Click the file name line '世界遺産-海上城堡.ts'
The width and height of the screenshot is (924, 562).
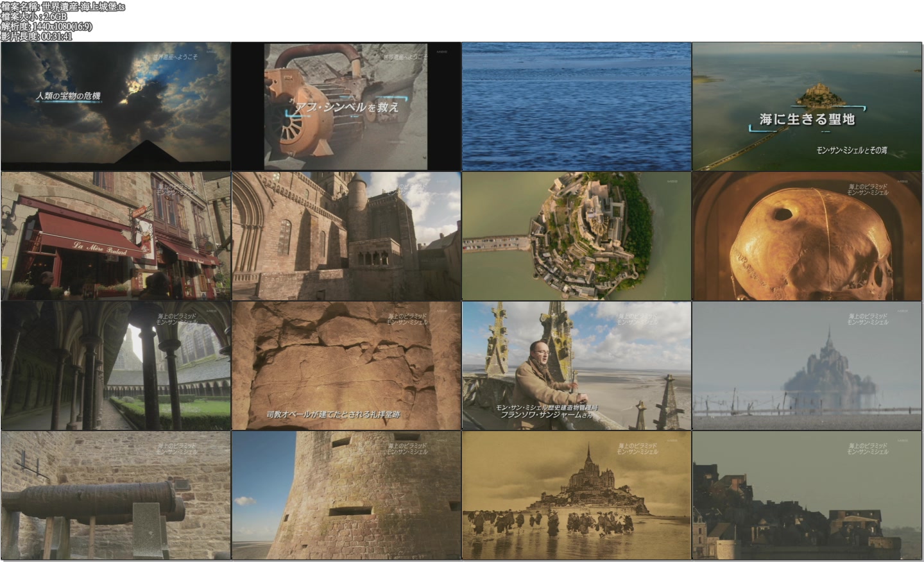click(x=63, y=6)
